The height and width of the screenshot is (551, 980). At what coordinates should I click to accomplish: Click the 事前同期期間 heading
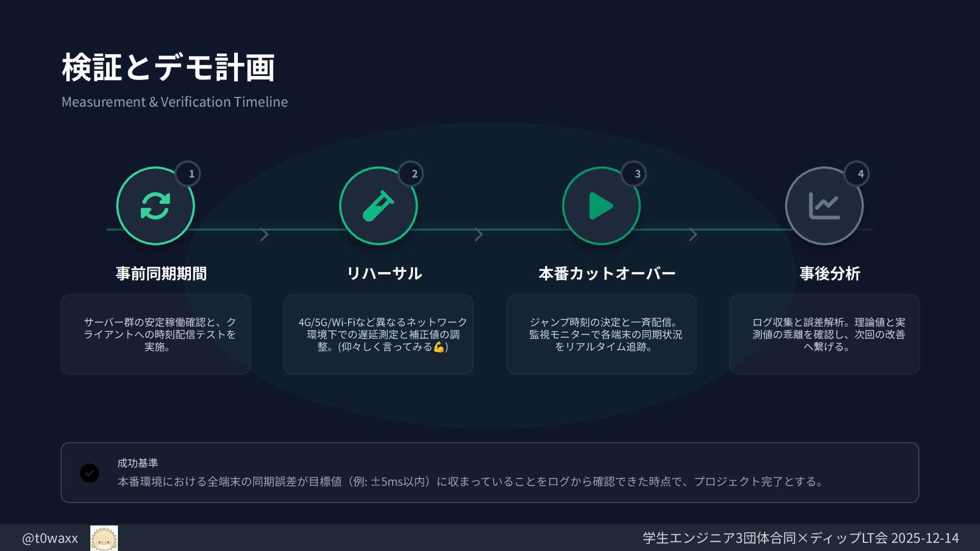pos(161,273)
